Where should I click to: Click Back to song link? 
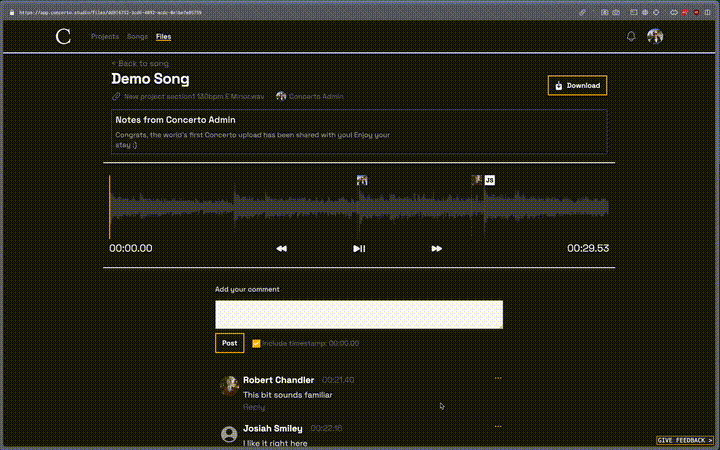coord(140,63)
